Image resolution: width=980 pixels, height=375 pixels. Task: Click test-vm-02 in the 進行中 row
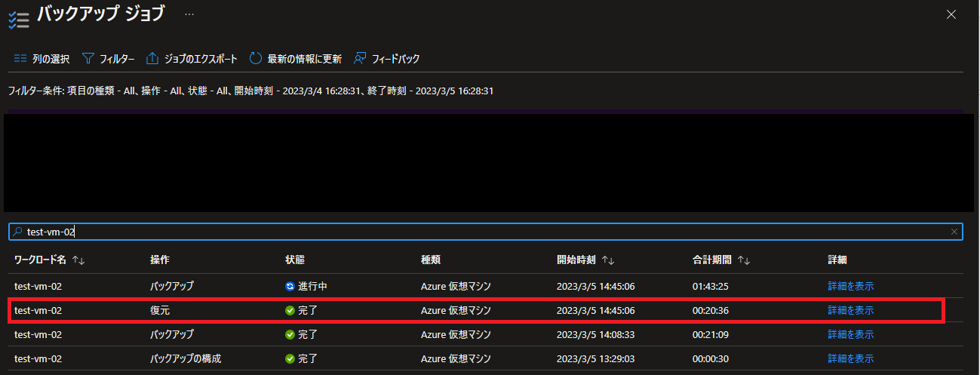pyautogui.click(x=38, y=287)
